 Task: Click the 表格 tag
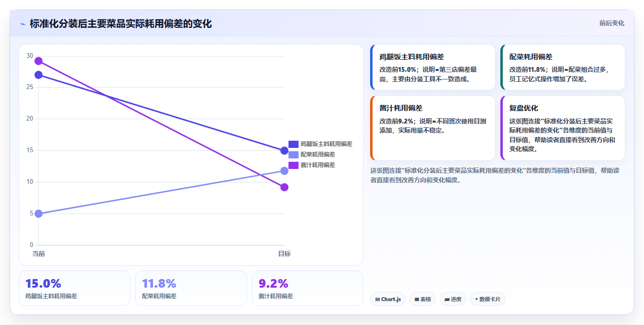(x=422, y=299)
